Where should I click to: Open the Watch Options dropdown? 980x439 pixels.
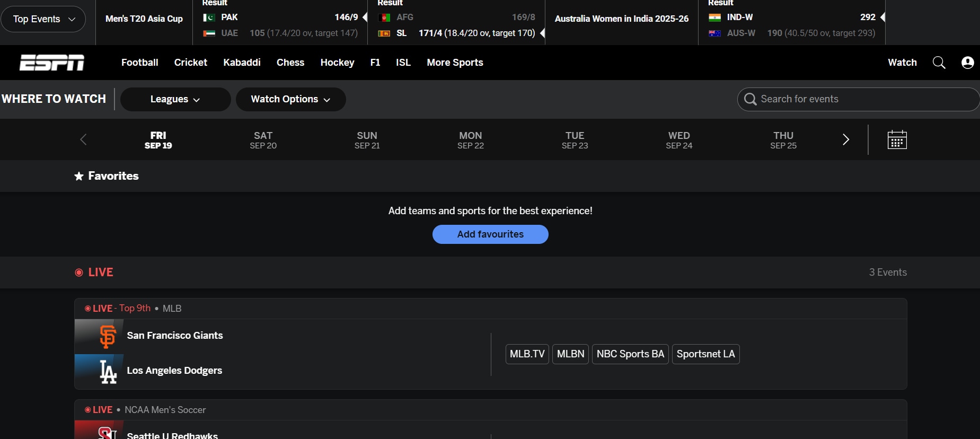pyautogui.click(x=290, y=99)
